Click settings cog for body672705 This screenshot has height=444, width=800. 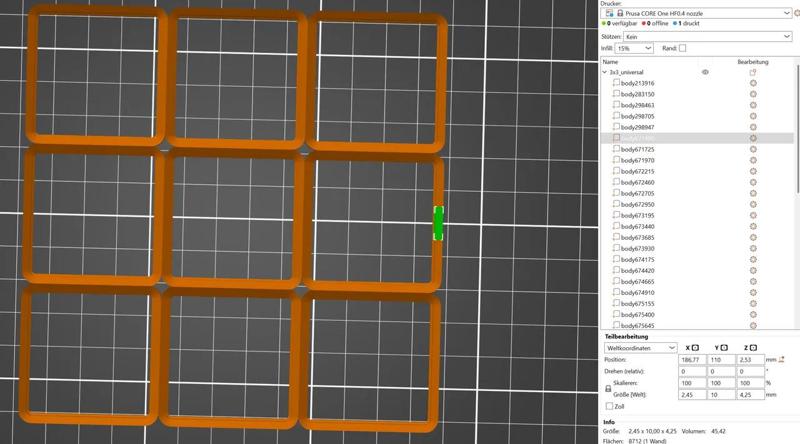(753, 193)
